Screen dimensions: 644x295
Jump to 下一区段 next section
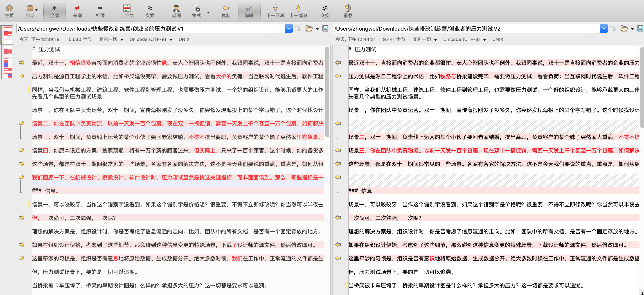275,11
